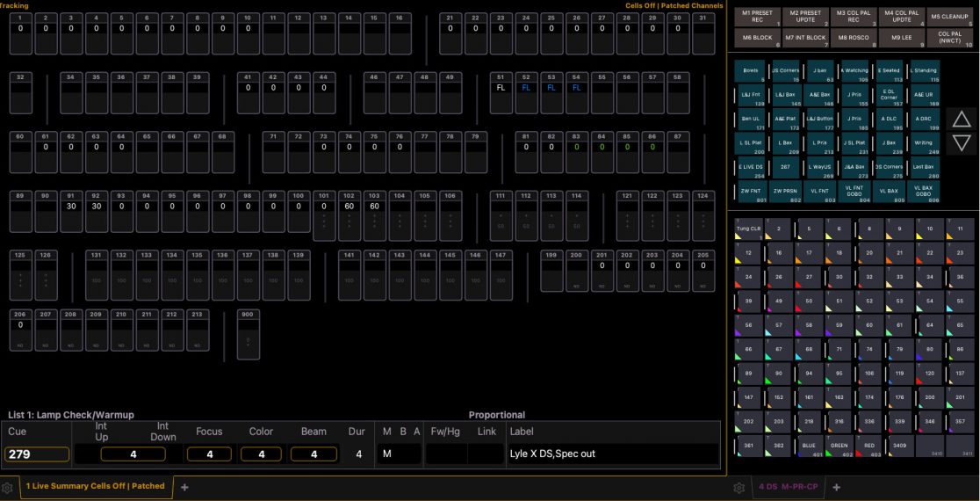The height and width of the screenshot is (501, 980).
Task: Page down the preset list with down arrow
Action: tap(962, 142)
